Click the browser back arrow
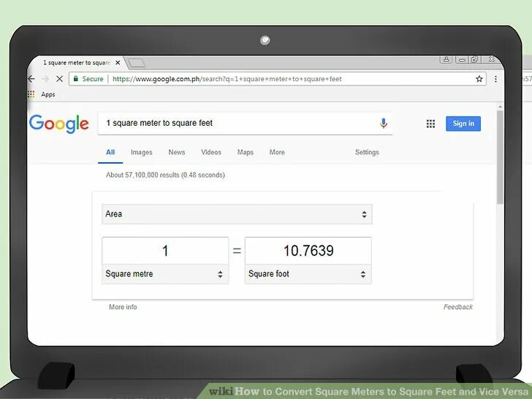The height and width of the screenshot is (399, 532). 31,79
